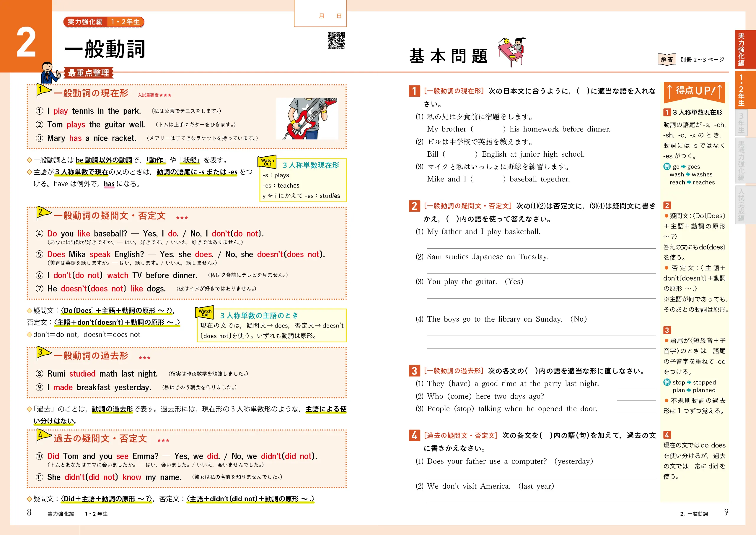
Task: Click the 最重点整理 ribbon label
Action: point(89,73)
